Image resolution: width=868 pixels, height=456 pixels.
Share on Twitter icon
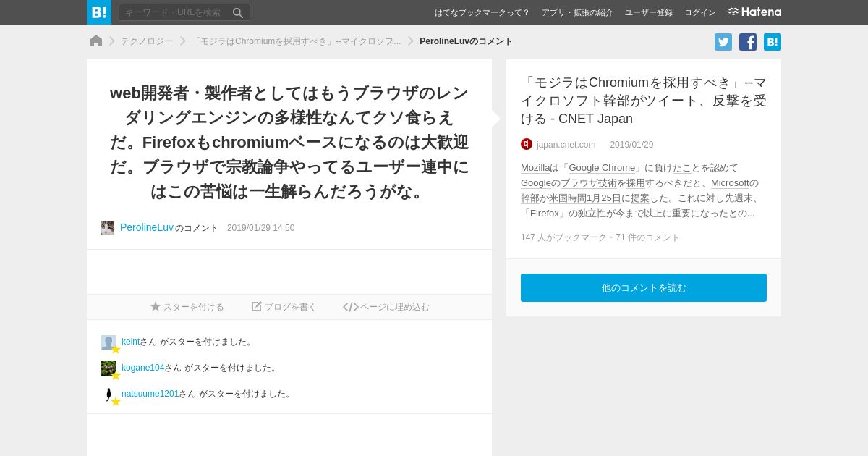pos(723,42)
